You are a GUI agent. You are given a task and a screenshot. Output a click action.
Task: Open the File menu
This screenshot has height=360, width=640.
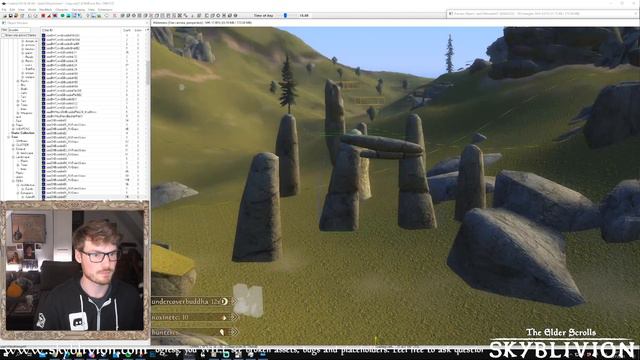coord(4,9)
